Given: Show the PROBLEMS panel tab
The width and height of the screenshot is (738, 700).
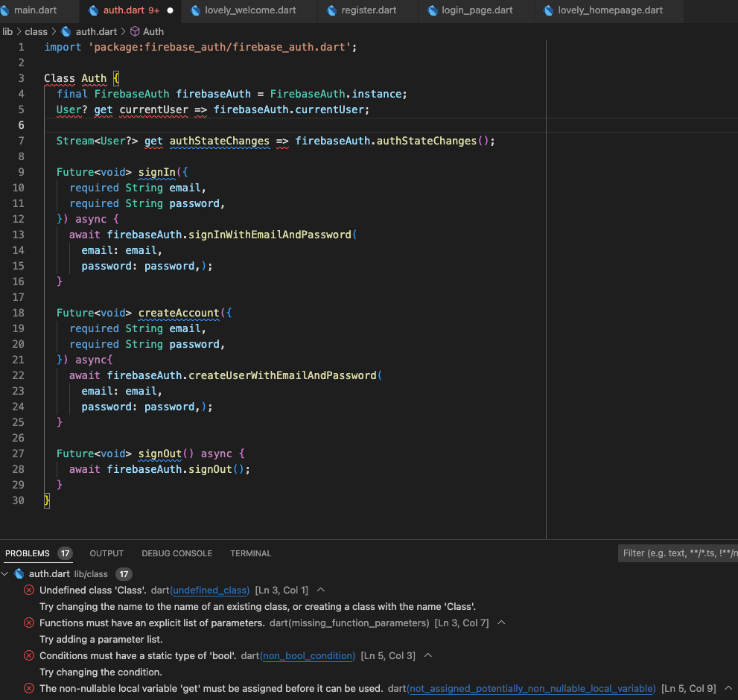Looking at the screenshot, I should (x=28, y=553).
